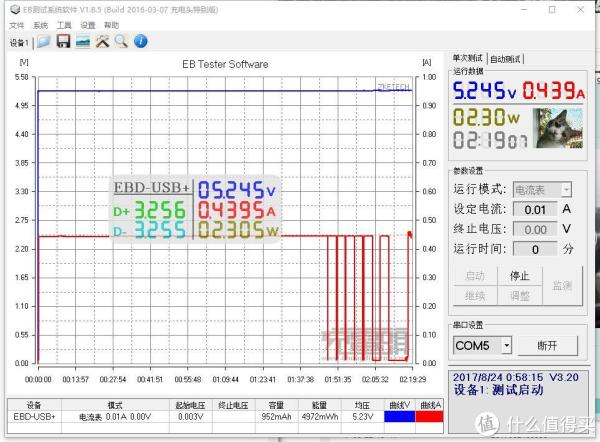The width and height of the screenshot is (600, 442).
Task: Click the 运行时间 input field
Action: tap(535, 249)
